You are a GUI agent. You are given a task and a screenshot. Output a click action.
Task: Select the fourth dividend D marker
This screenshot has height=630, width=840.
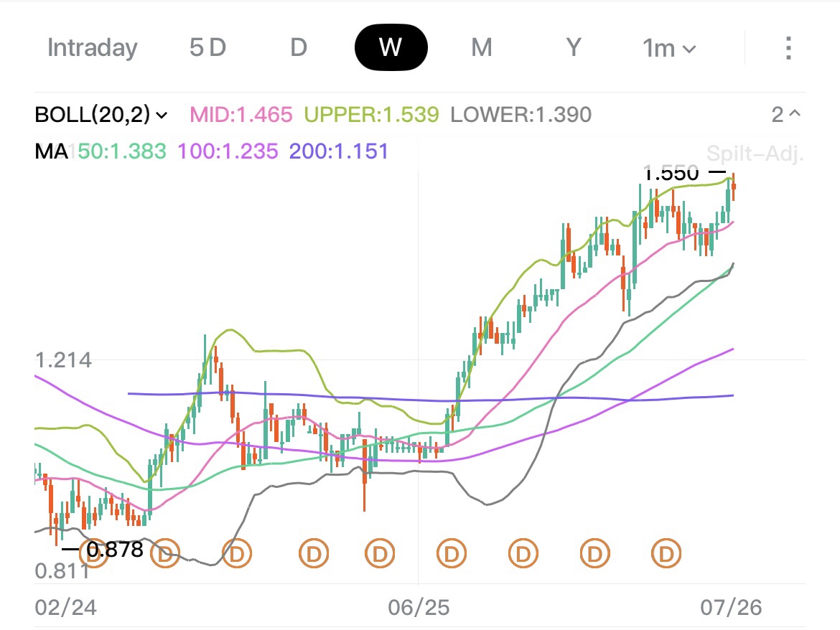click(x=314, y=553)
